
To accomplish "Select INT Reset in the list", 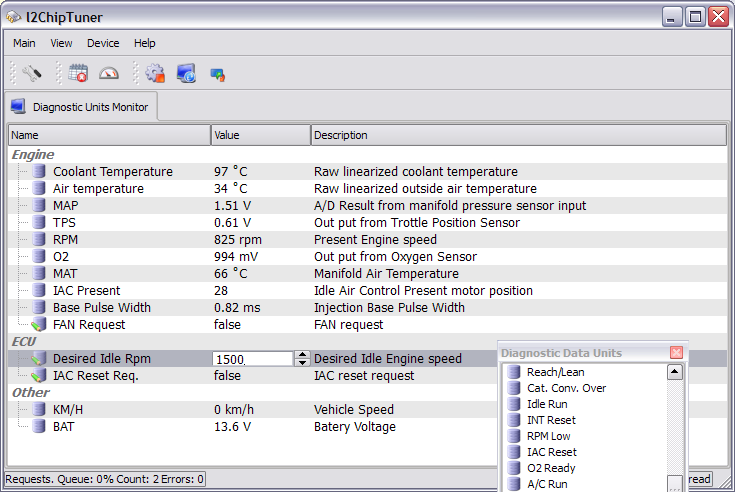I will pyautogui.click(x=551, y=420).
